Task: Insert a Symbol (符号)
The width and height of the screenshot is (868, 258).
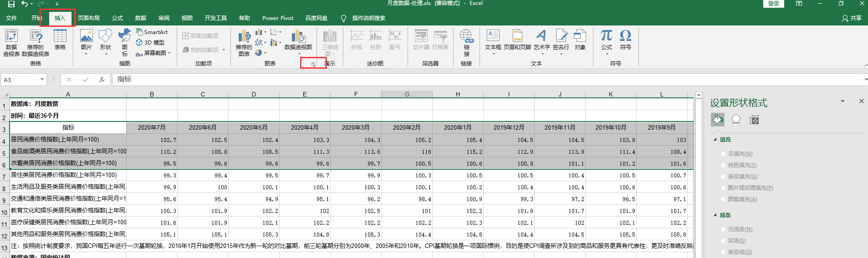Action: pyautogui.click(x=626, y=40)
